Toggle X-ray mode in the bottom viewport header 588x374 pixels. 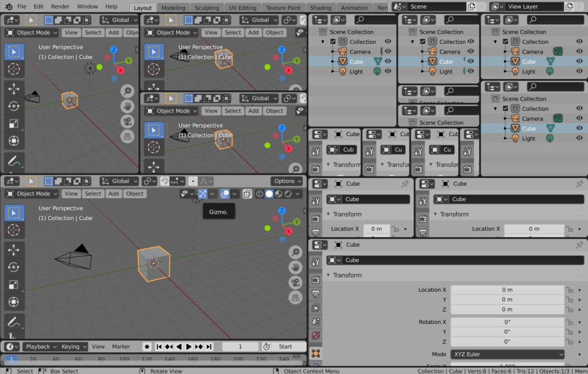pyautogui.click(x=247, y=194)
